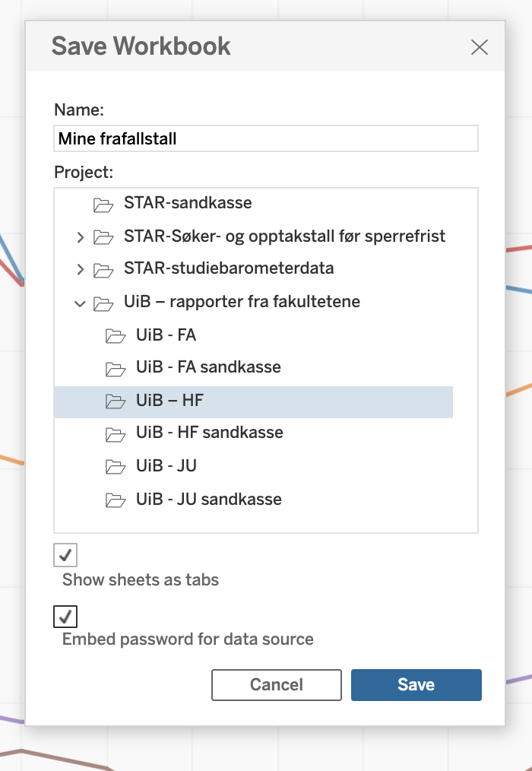Choose the UiB - FA project label
This screenshot has width=532, height=771.
point(166,335)
